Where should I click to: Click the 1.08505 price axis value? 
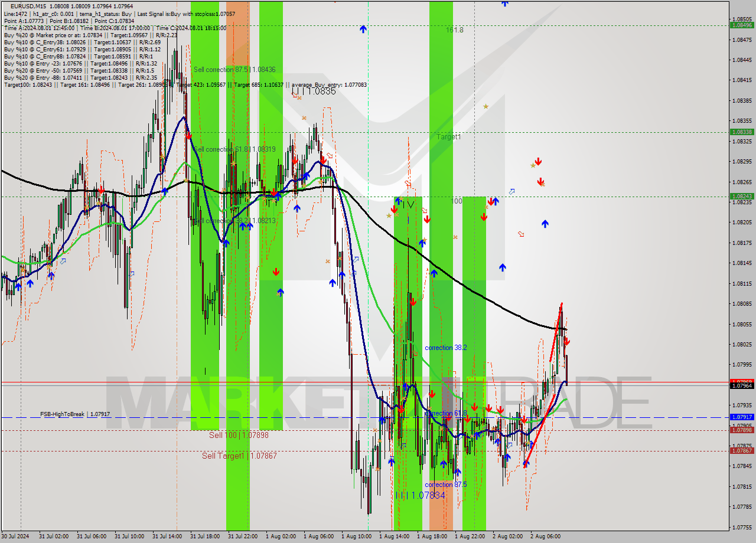[742, 19]
